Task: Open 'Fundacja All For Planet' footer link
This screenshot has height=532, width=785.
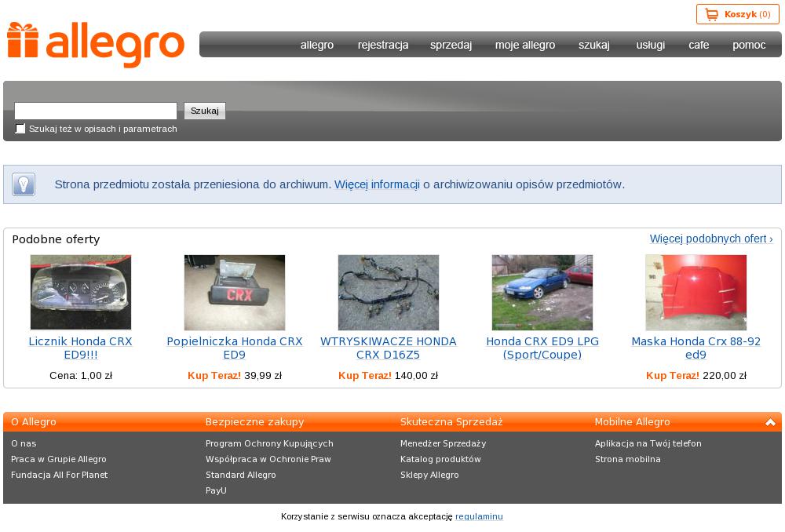Action: point(59,475)
